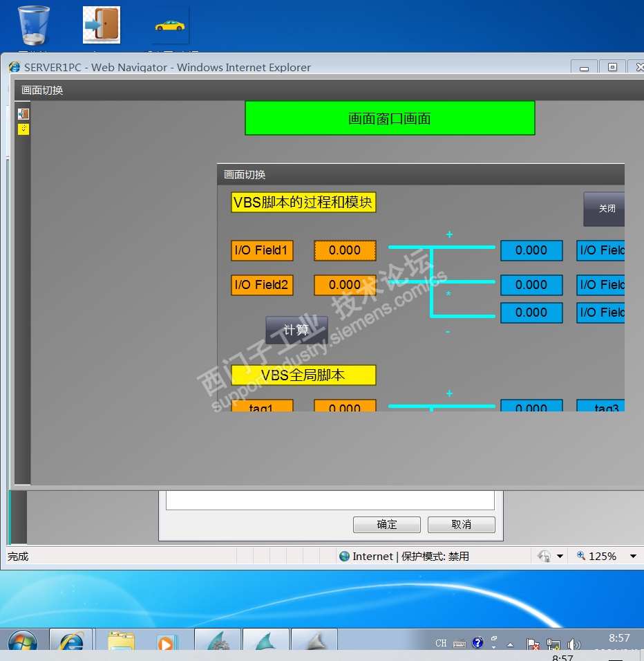This screenshot has width=644, height=661.
Task: Click privacy report icon in status bar
Action: (x=544, y=557)
